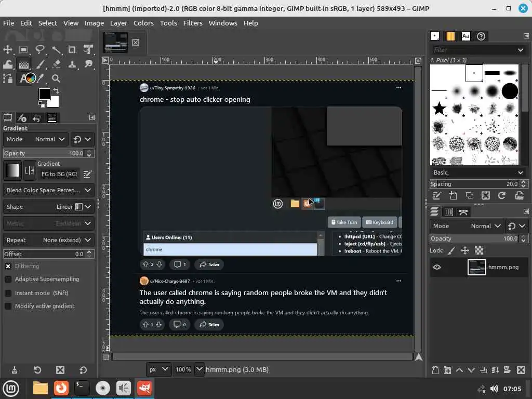This screenshot has height=399, width=532.
Task: Toggle lock alpha channel
Action: coord(478,251)
